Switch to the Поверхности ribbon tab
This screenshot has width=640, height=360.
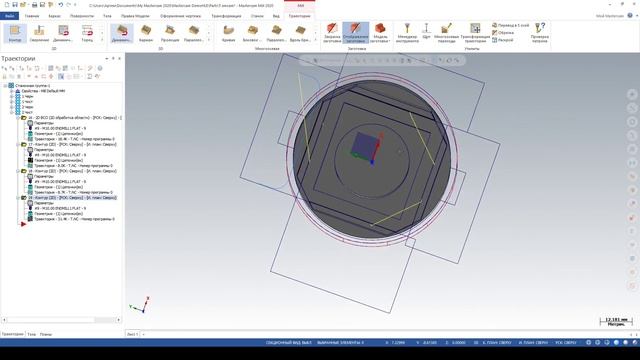click(x=82, y=16)
